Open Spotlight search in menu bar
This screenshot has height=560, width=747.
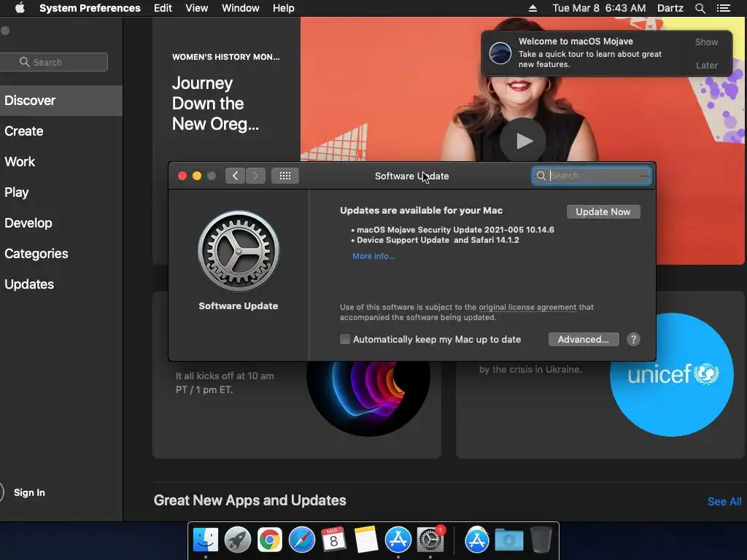pyautogui.click(x=700, y=8)
